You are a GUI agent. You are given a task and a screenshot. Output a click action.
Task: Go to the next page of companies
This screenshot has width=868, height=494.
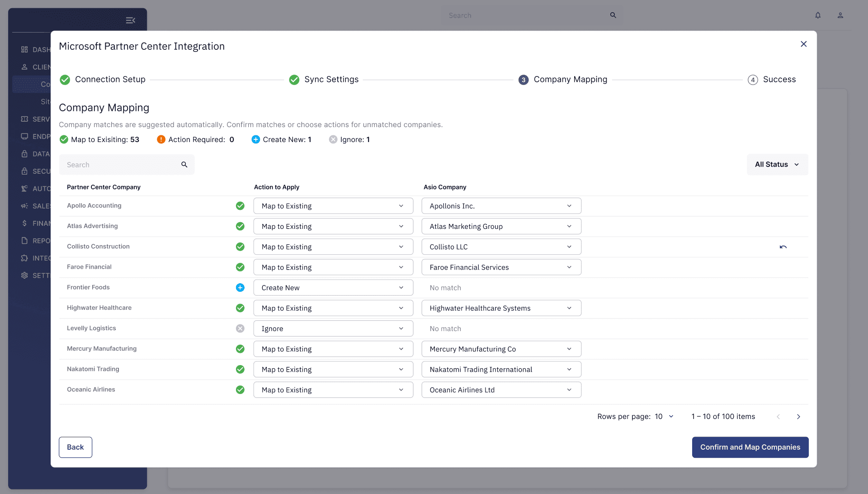tap(798, 417)
